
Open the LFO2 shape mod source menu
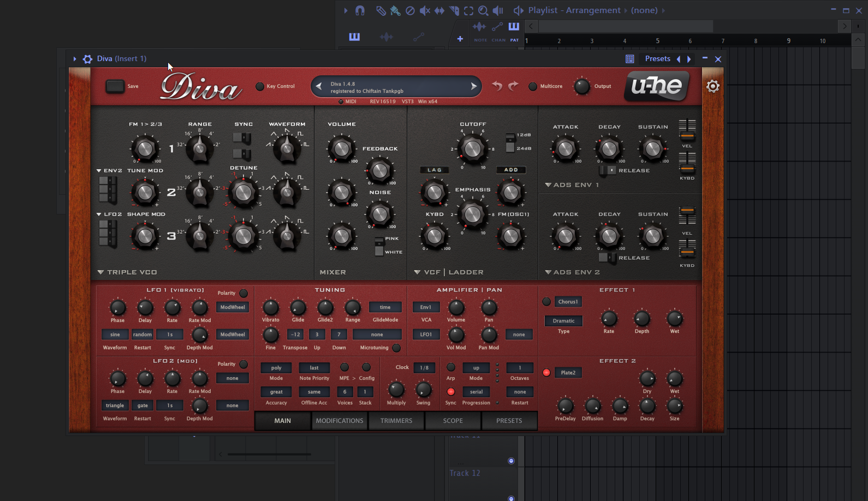(x=109, y=214)
